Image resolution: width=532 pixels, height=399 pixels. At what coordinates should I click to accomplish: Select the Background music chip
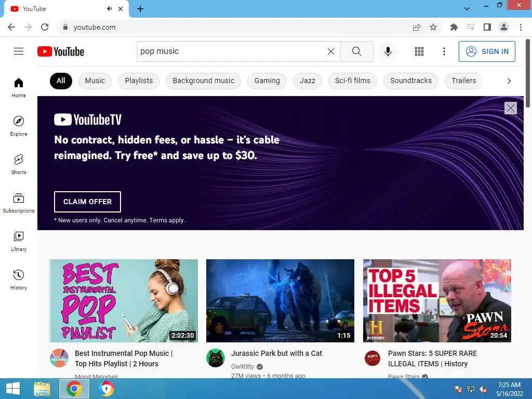click(203, 81)
